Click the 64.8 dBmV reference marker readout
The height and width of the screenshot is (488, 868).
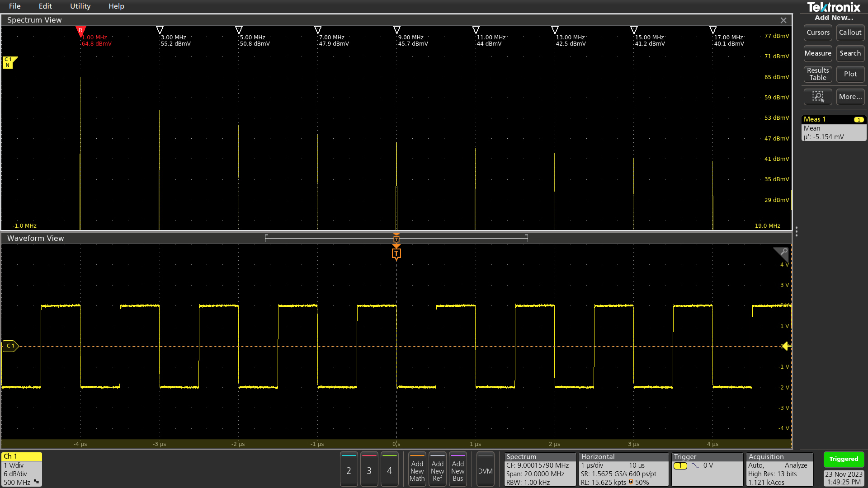96,44
